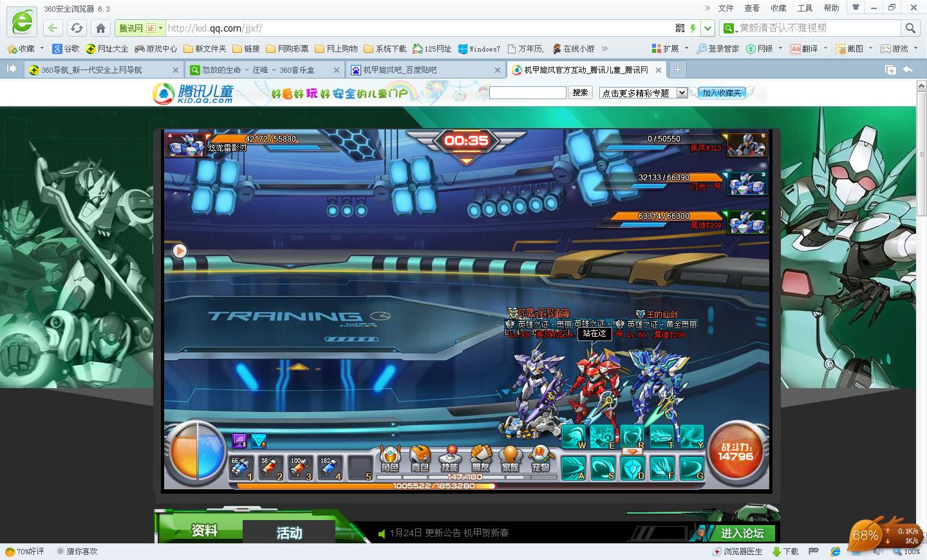Open the 查看 menu
The height and width of the screenshot is (560, 927).
point(752,8)
